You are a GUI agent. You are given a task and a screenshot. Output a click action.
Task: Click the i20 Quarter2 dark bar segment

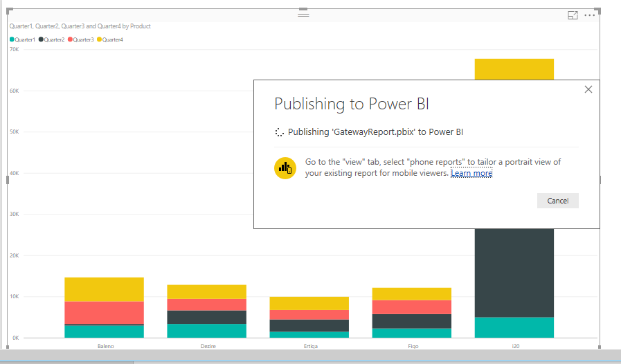(x=514, y=273)
